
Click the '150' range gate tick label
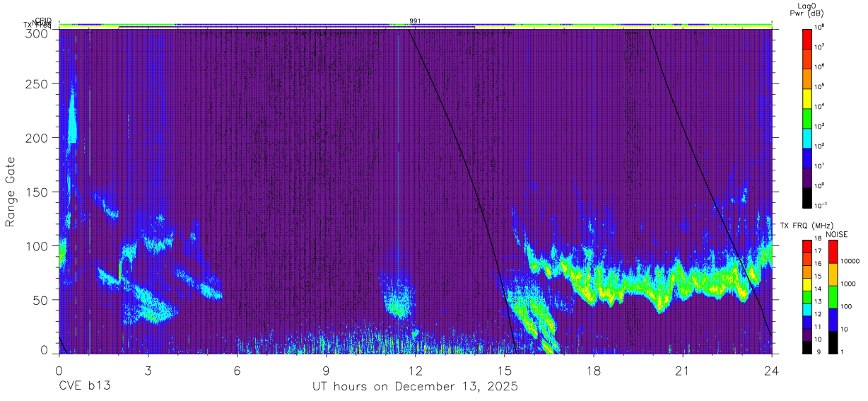coord(37,192)
